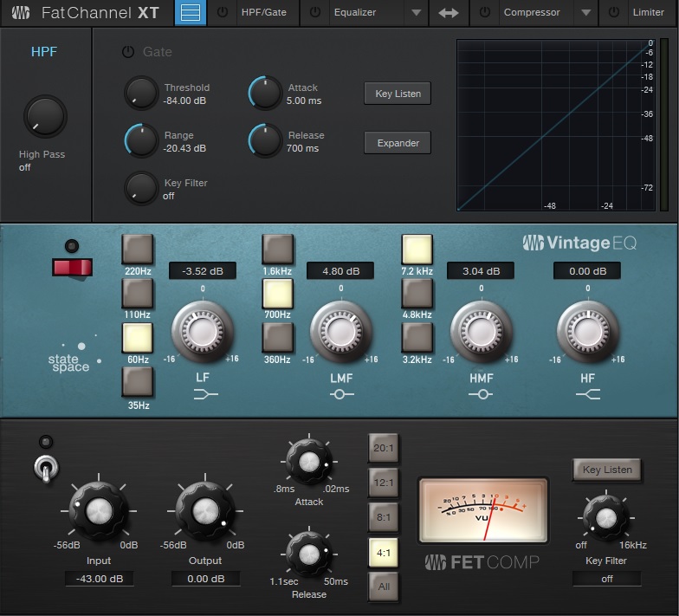Select 360Hz LMF frequency button
Viewport: 679px width, 616px height.
[x=277, y=338]
